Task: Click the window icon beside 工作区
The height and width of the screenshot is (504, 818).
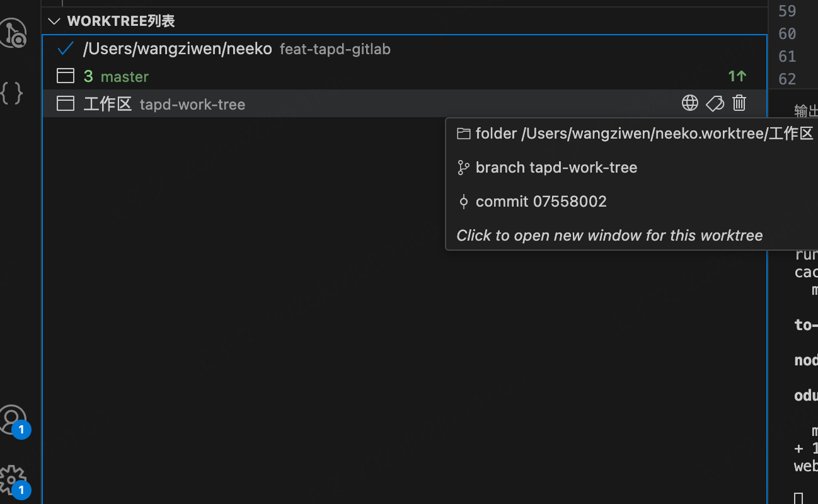Action: [x=66, y=104]
